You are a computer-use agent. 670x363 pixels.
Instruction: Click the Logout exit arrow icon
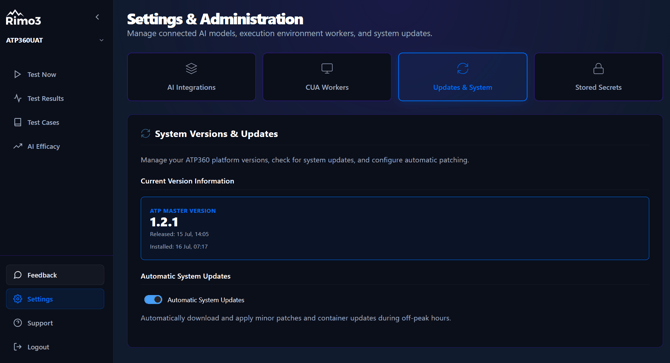(18, 347)
